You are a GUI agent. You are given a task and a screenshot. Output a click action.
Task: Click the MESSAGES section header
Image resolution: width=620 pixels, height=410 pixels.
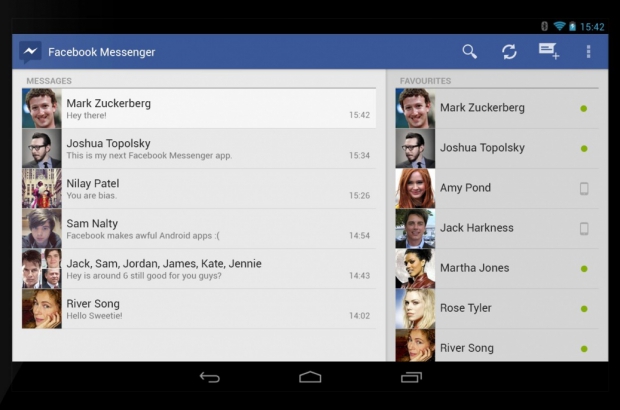[x=49, y=81]
